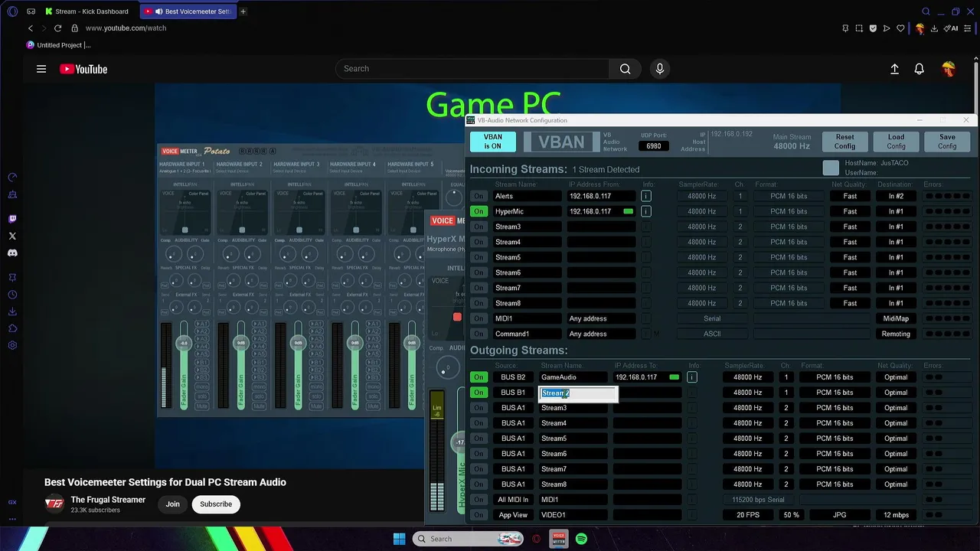Toggle On for incoming Alerts stream
Screen dimensions: 980x551
coord(479,196)
